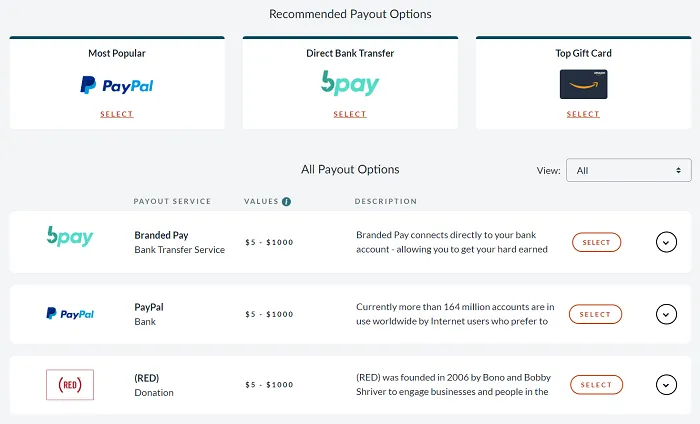The width and height of the screenshot is (700, 424).
Task: Click the info icon next to Values
Action: click(287, 202)
